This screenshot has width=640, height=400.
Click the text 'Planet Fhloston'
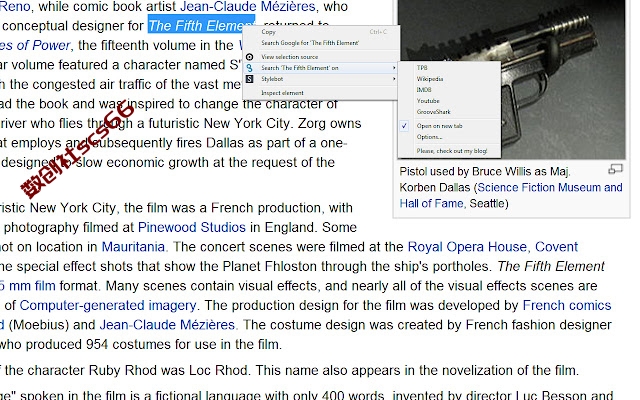click(269, 266)
